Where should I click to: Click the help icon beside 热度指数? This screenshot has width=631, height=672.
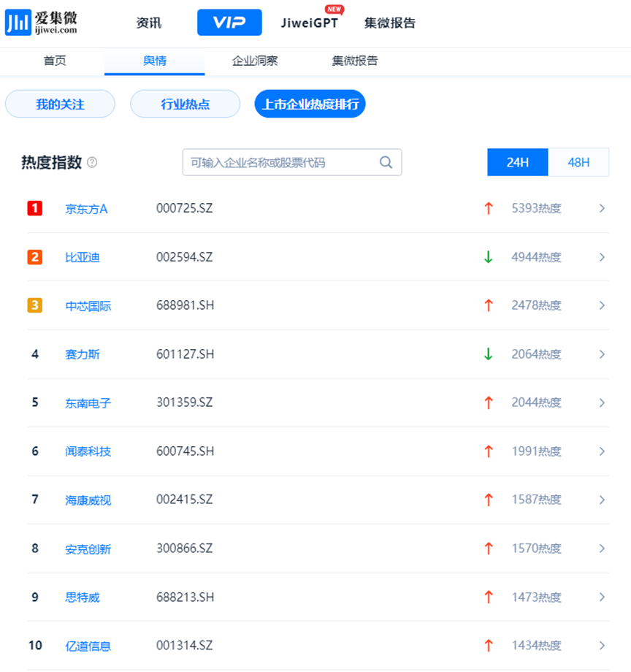click(x=92, y=162)
